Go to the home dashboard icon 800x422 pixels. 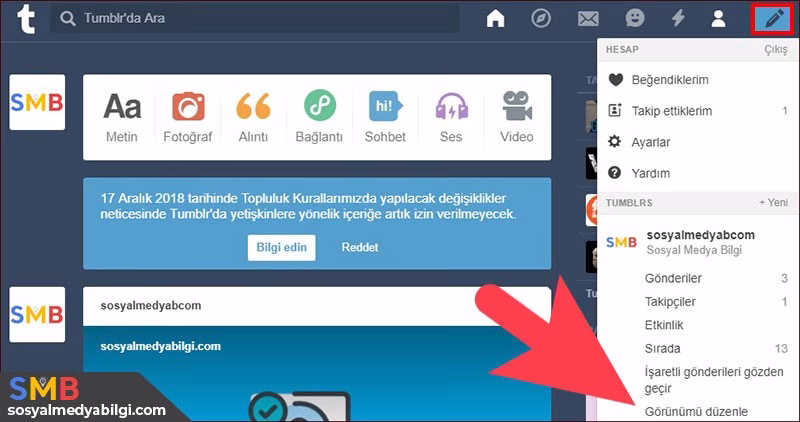(495, 19)
